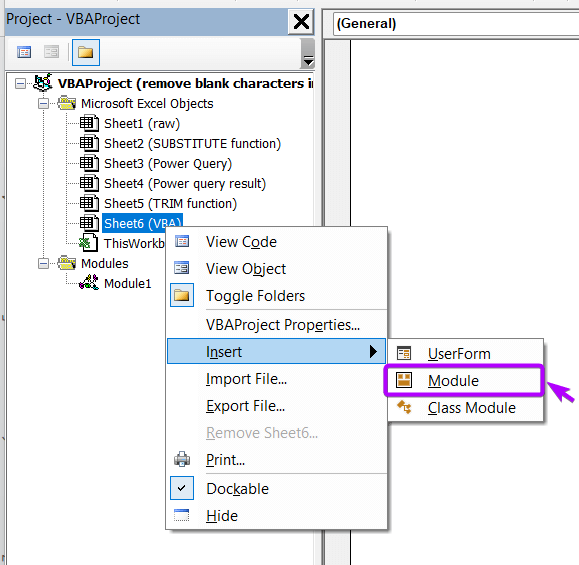Screen dimensions: 579x565
Task: Click the View Code toolbar icon
Action: (x=24, y=52)
